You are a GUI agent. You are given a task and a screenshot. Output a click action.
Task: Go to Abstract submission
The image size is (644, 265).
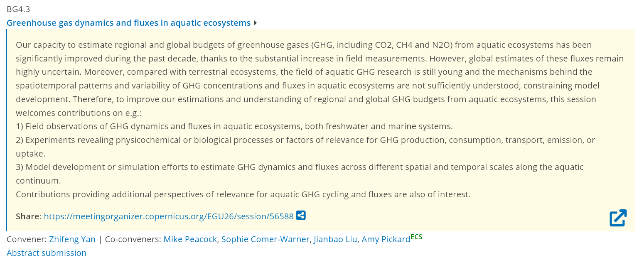click(47, 253)
